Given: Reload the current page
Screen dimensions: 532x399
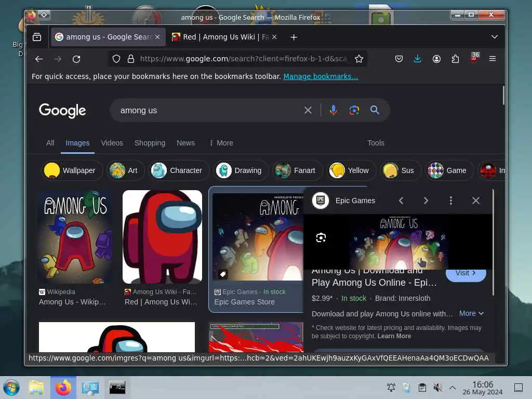Looking at the screenshot, I should pos(76,59).
